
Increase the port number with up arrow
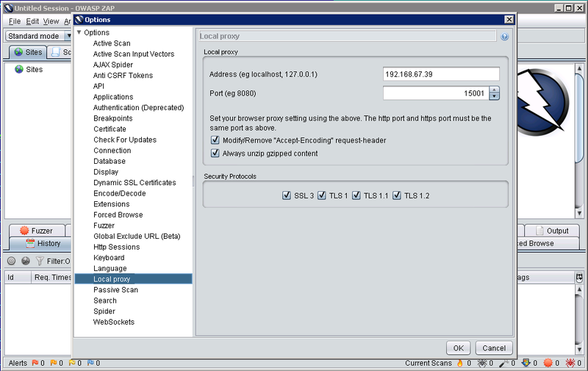(494, 90)
